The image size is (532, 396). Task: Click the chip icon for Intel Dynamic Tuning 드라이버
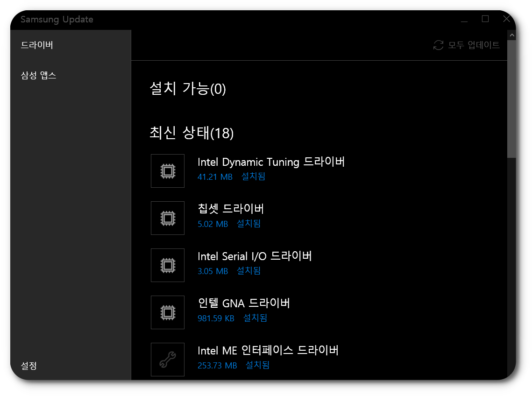167,170
